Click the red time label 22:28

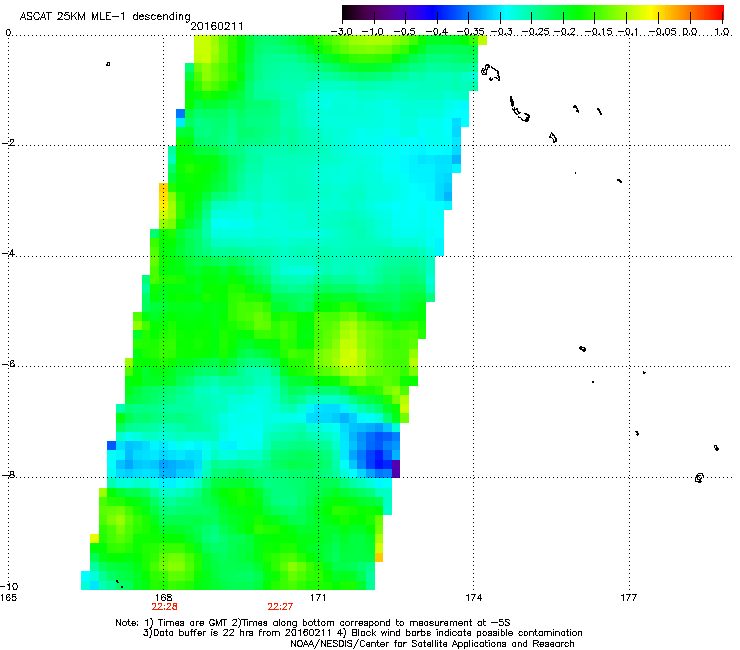[x=164, y=607]
